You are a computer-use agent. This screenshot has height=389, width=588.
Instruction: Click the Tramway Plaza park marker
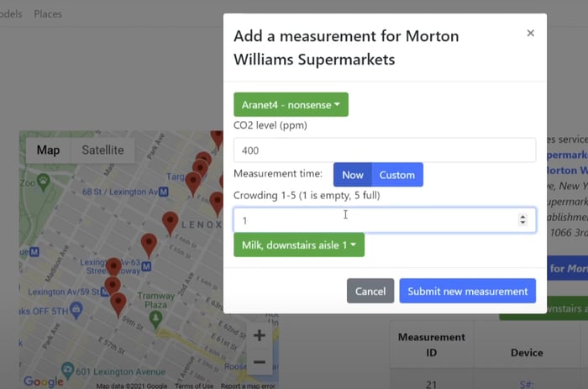coord(155,320)
